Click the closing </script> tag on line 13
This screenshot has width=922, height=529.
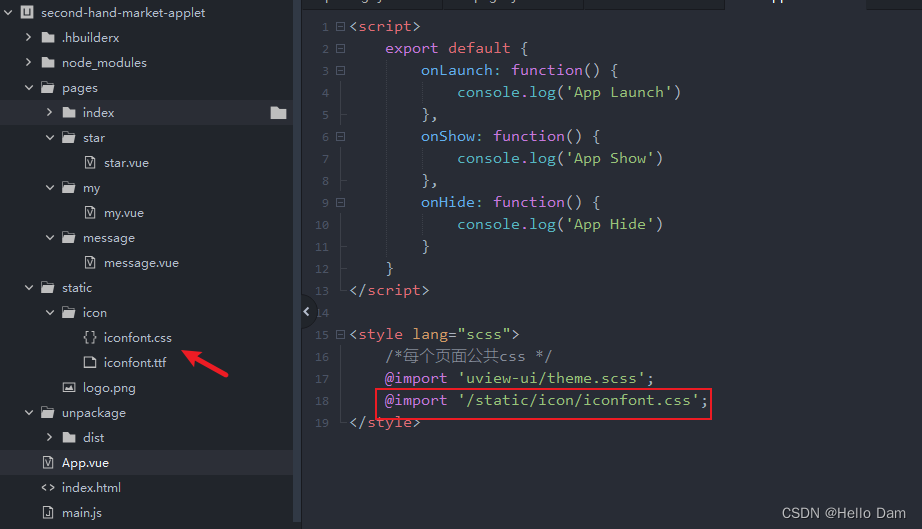(x=389, y=290)
